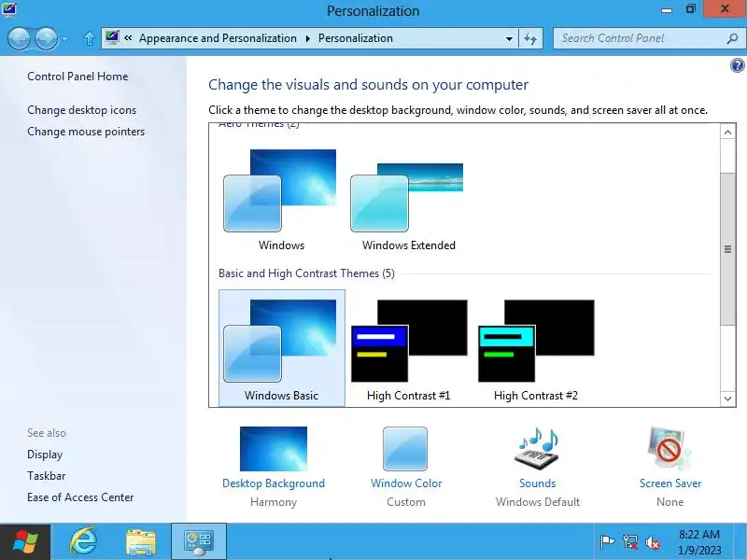The height and width of the screenshot is (560, 747).
Task: Click the theme list scroll up arrow
Action: pyautogui.click(x=727, y=132)
